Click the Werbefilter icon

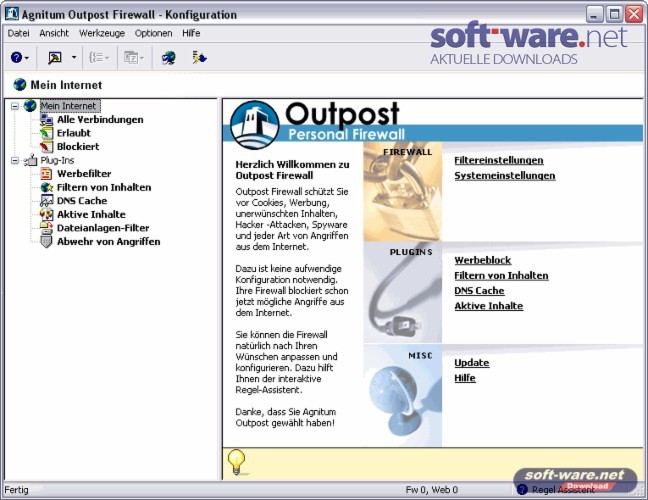46,174
